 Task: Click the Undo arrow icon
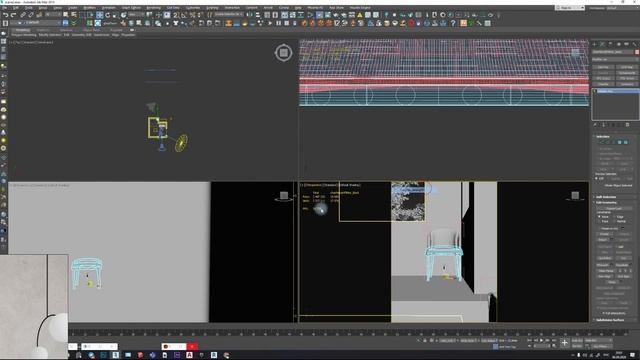click(5, 15)
